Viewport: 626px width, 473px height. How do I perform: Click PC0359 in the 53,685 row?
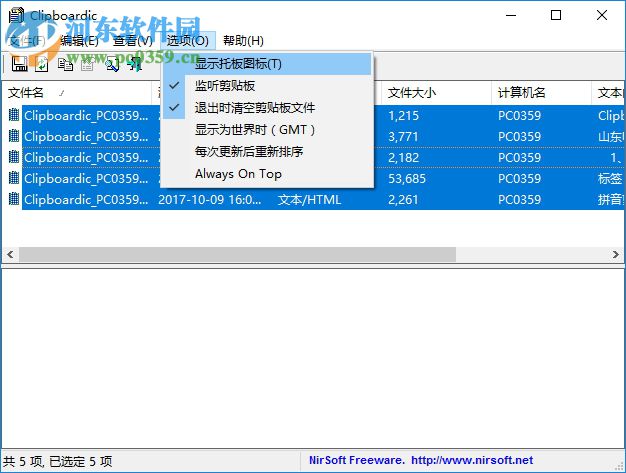[519, 178]
